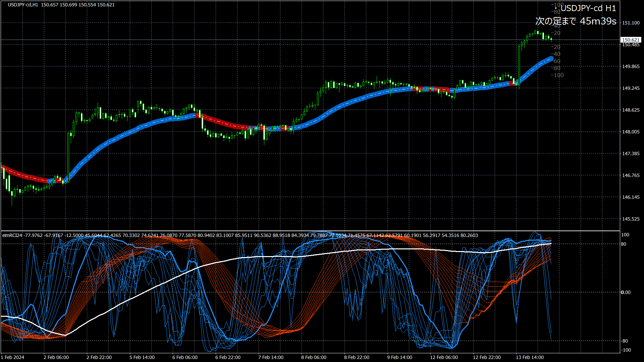The image size is (644, 362).
Task: Click the 148.005 price scale label
Action: [x=631, y=132]
